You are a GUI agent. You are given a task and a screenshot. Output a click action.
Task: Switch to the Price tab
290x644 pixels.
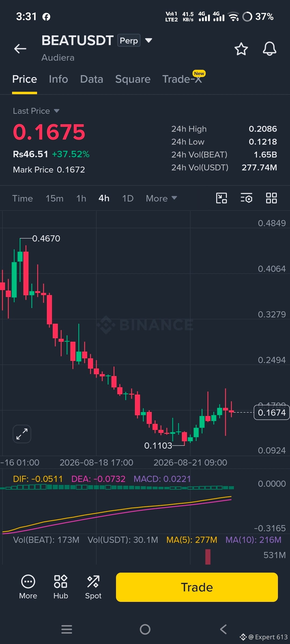click(x=24, y=79)
